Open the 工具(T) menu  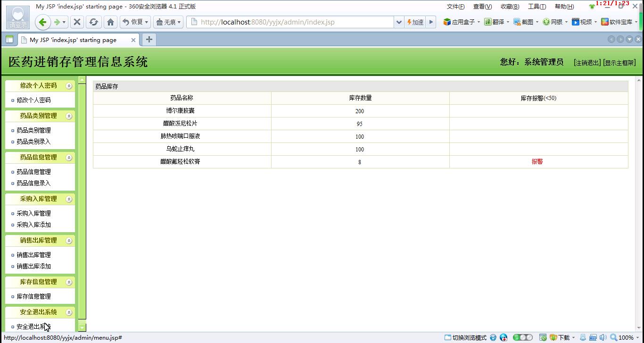tap(537, 7)
